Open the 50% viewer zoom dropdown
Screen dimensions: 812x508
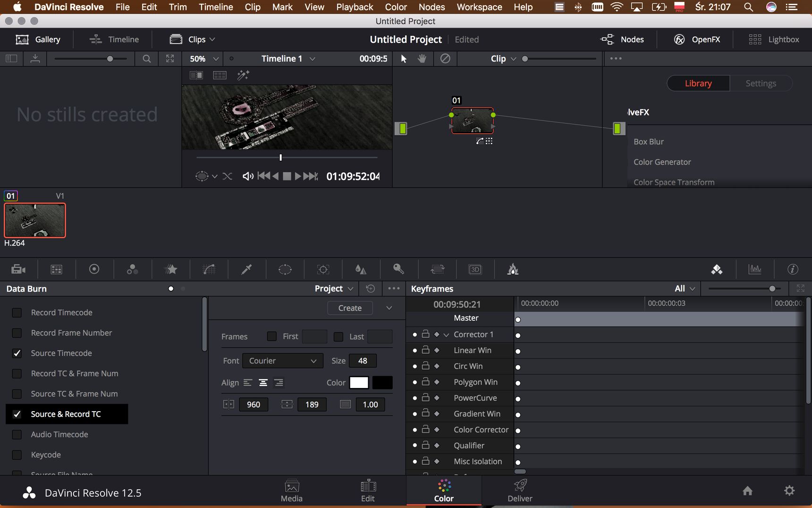coord(204,59)
